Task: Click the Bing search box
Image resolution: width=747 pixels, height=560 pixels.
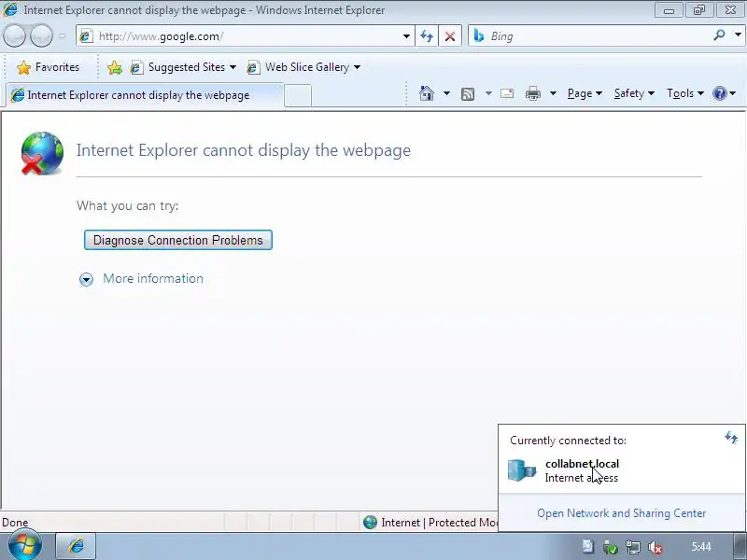Action: click(x=591, y=36)
